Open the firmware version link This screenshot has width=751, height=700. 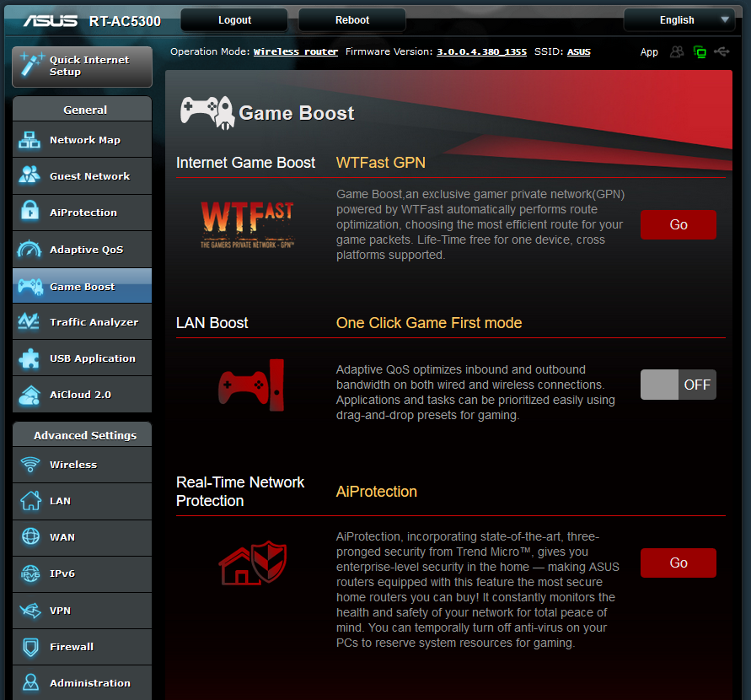(x=481, y=51)
